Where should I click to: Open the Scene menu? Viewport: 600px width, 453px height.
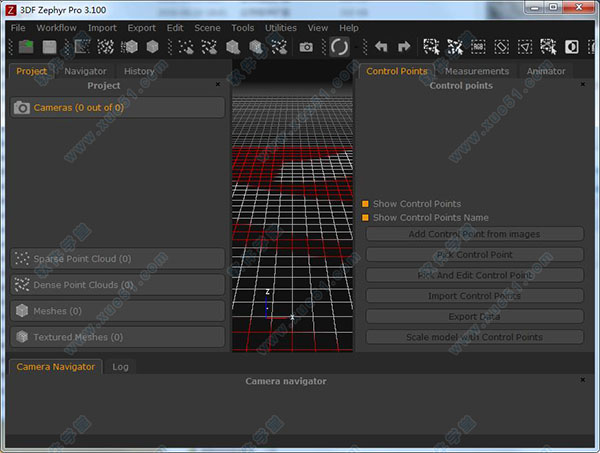[207, 28]
